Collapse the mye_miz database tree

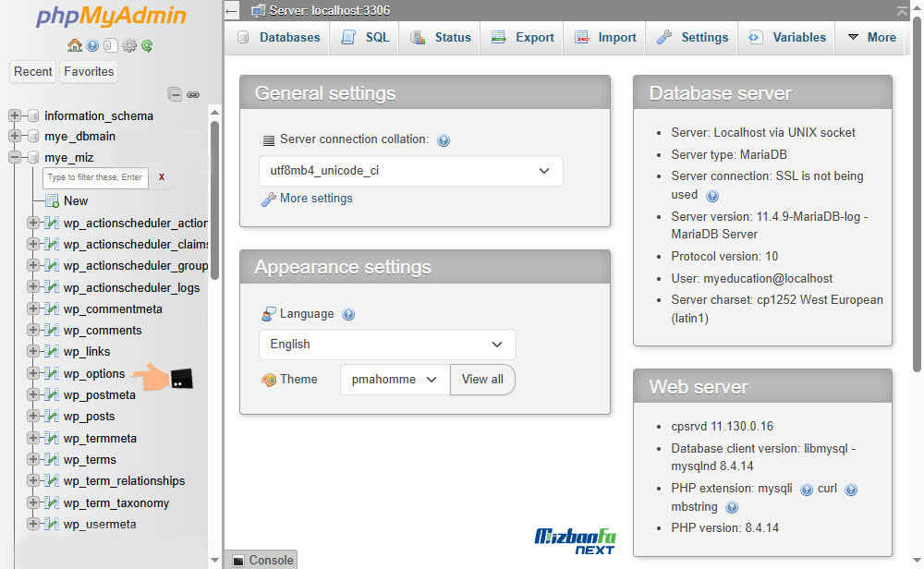coord(15,158)
